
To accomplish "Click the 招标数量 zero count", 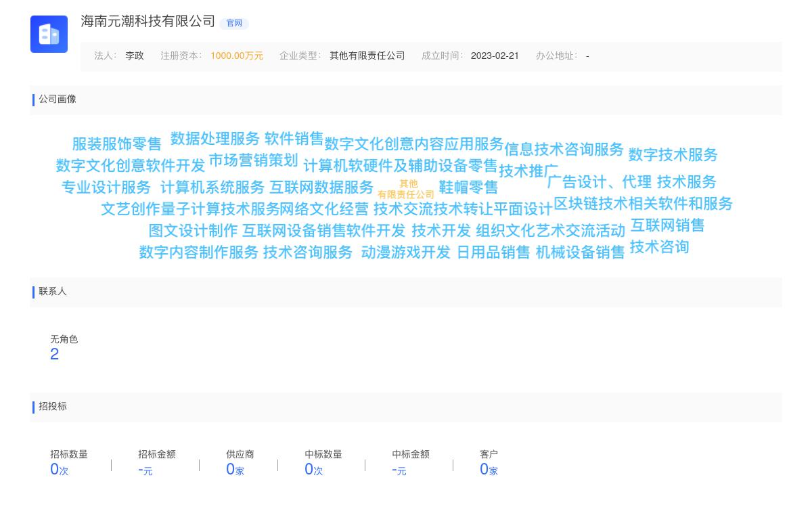I will tap(58, 468).
